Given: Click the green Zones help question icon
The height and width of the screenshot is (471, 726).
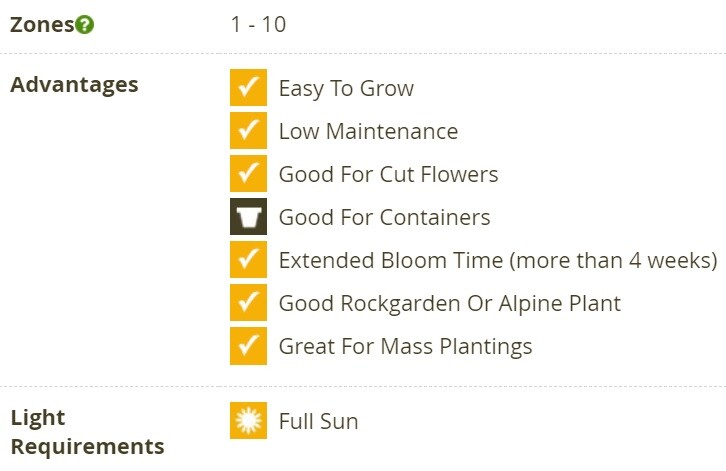Looking at the screenshot, I should (x=84, y=25).
